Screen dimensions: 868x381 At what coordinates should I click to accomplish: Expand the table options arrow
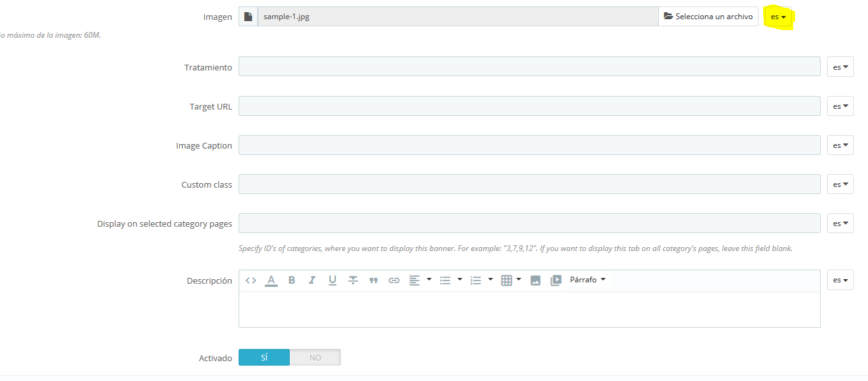[519, 280]
